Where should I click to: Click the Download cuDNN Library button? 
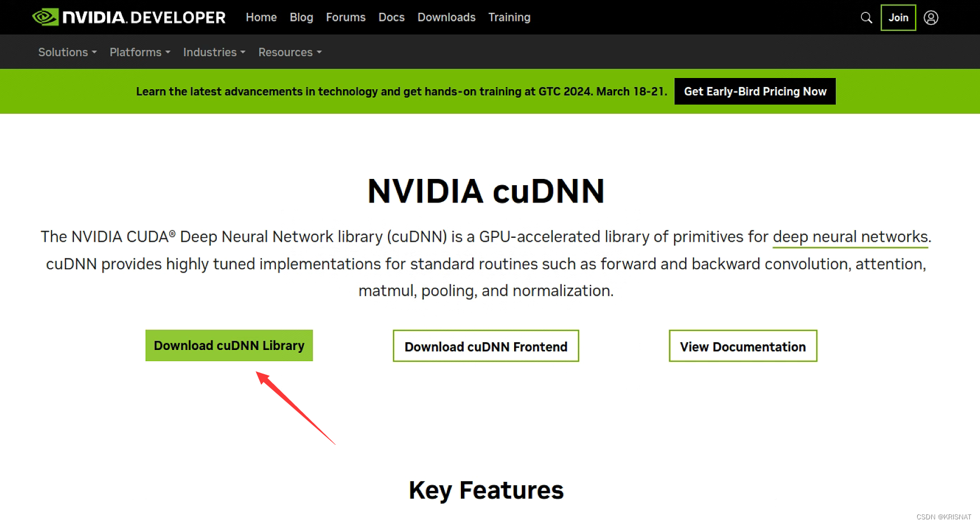(x=229, y=346)
